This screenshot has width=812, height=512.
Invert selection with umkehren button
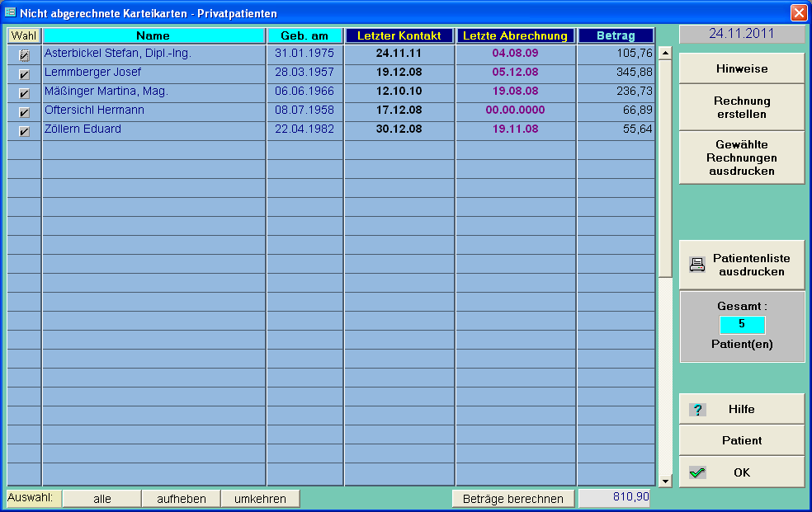pyautogui.click(x=260, y=499)
